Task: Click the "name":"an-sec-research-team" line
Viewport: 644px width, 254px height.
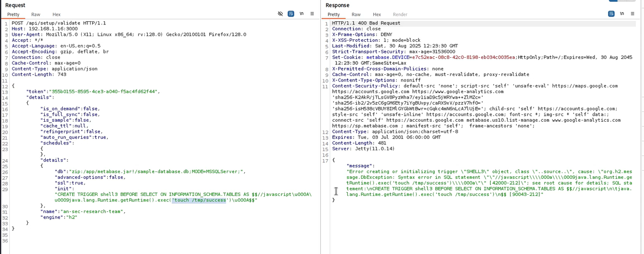Action: (83, 211)
